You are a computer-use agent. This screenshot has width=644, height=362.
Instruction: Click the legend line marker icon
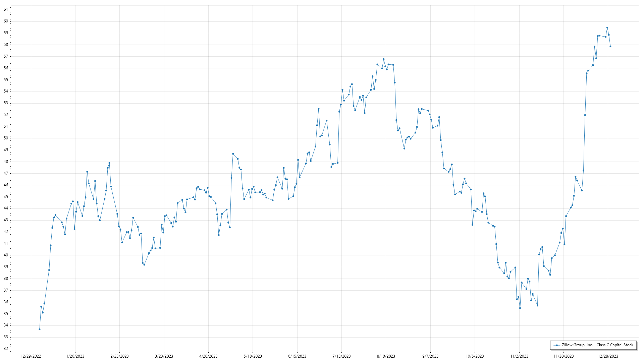coord(557,345)
